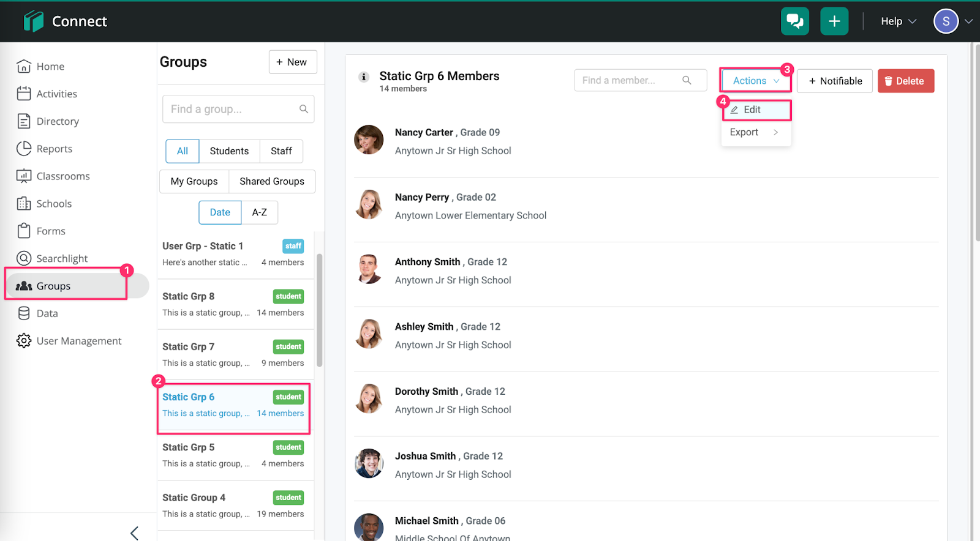Create a new group with New button
980x541 pixels.
coord(292,62)
